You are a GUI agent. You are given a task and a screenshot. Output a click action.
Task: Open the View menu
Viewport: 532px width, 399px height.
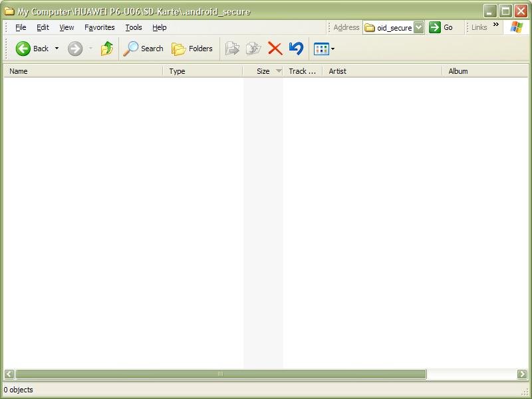tap(66, 27)
